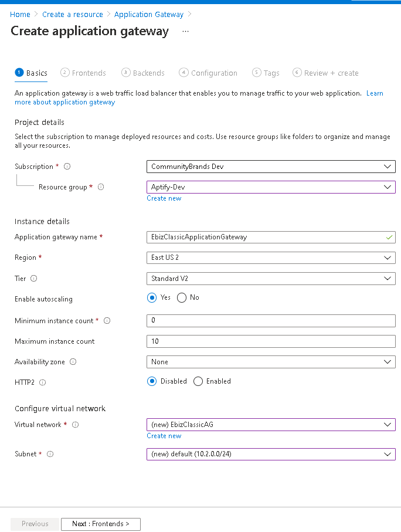Screen dimensions: 401x532
Task: Open the Availability zone dropdown
Action: (271, 362)
